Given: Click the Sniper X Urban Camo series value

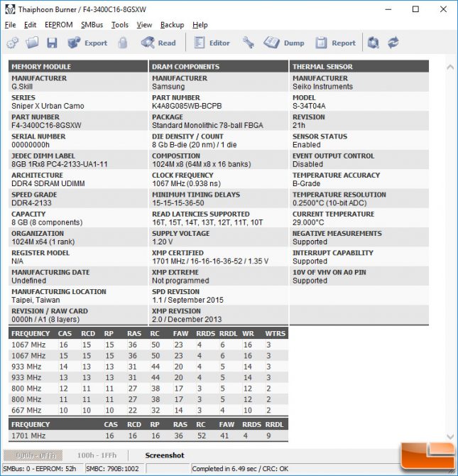Looking at the screenshot, I should click(x=48, y=106).
